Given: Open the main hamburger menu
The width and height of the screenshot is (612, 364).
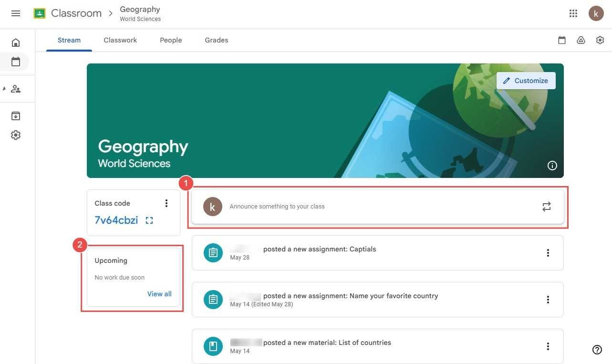Looking at the screenshot, I should (16, 13).
